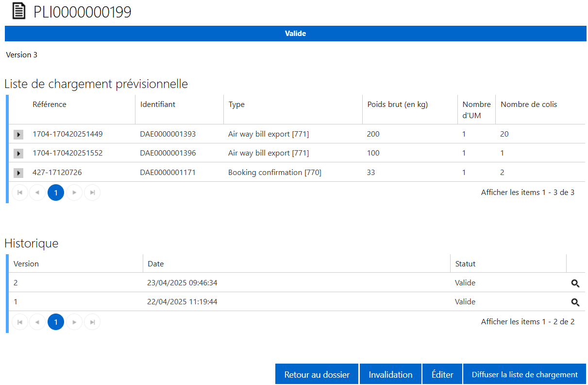Go to next page in Historique pager
588x385 pixels.
click(74, 322)
